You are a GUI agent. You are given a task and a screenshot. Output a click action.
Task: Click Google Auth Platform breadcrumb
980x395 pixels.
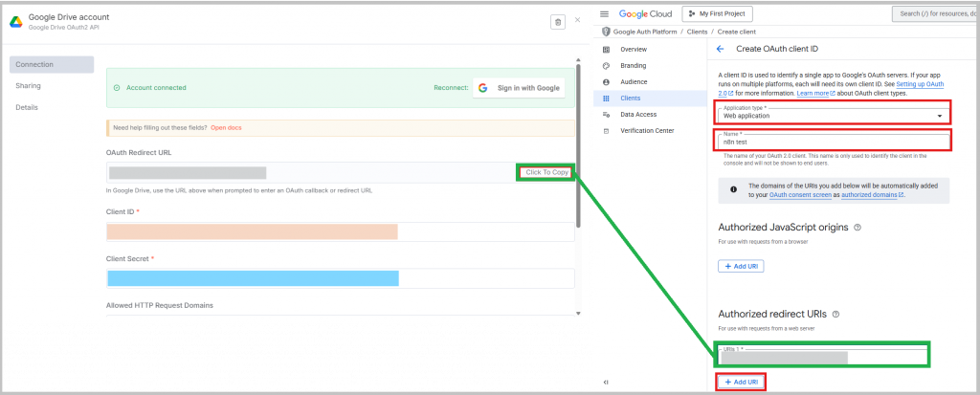point(646,32)
